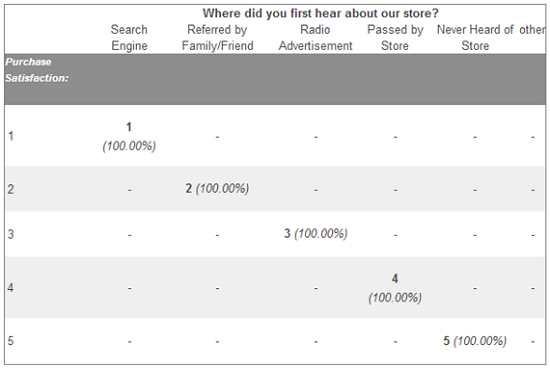Select the Purchase Satisfaction row label
Screen dimensions: 550x369
pos(36,70)
